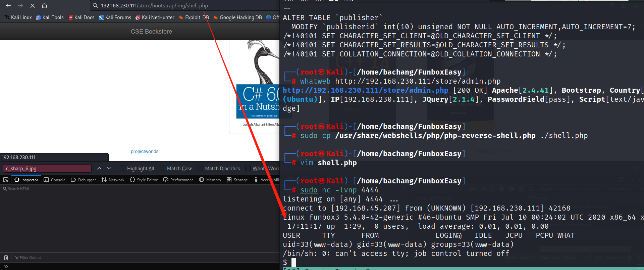Open the Exploit-DB bookmark
The height and width of the screenshot is (270, 644).
[x=194, y=17]
